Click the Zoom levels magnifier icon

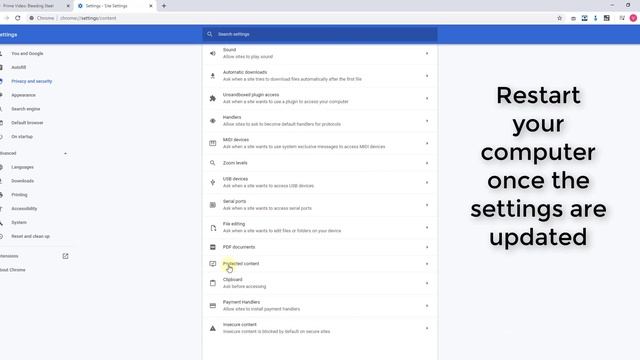213,163
